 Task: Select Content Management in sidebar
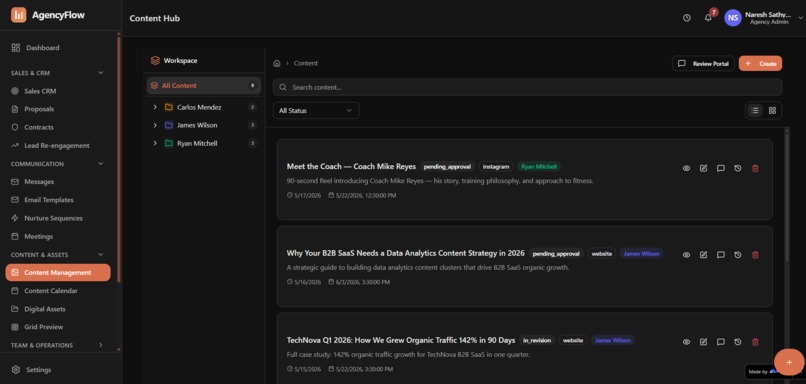(x=58, y=272)
